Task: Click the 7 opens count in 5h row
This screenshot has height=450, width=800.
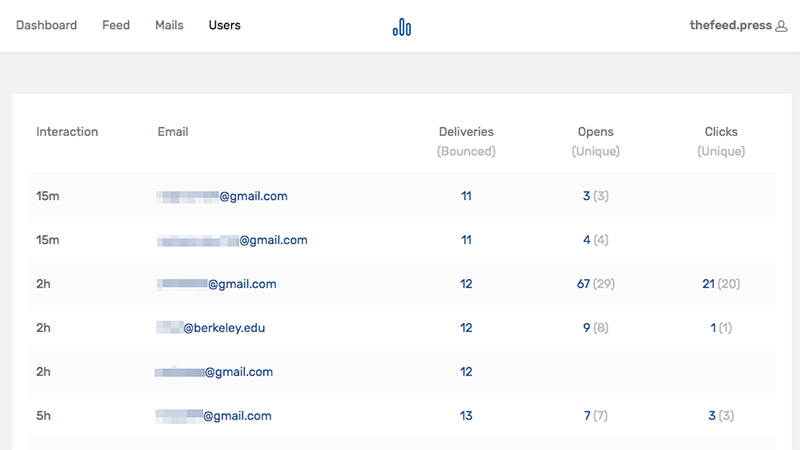Action: coord(586,416)
